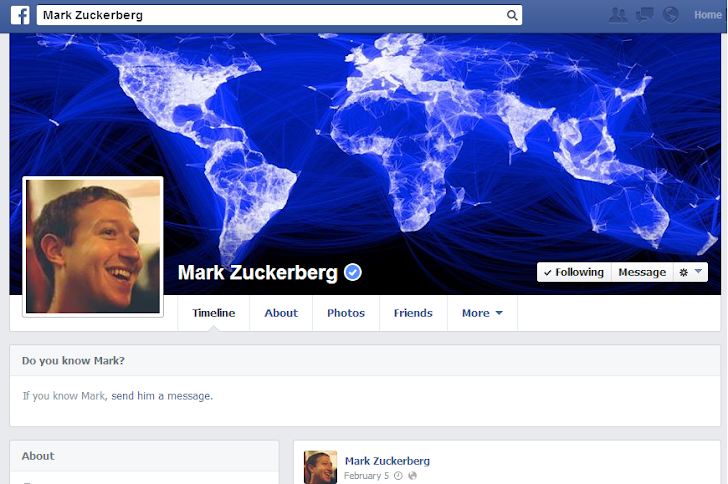Expand the More dropdown tab
The image size is (728, 484).
click(482, 313)
